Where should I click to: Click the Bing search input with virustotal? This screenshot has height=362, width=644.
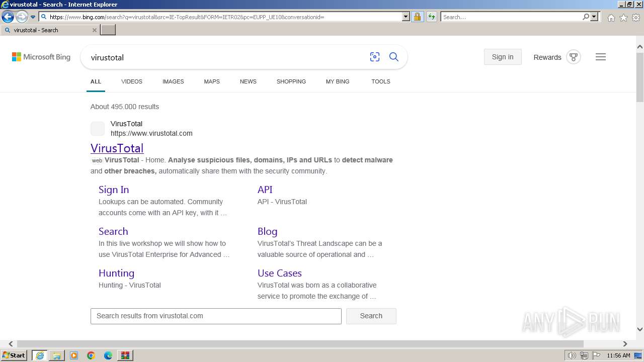[226, 57]
